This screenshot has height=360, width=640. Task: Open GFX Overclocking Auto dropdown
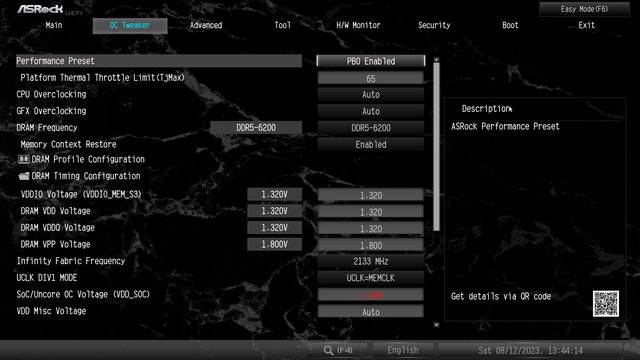371,111
